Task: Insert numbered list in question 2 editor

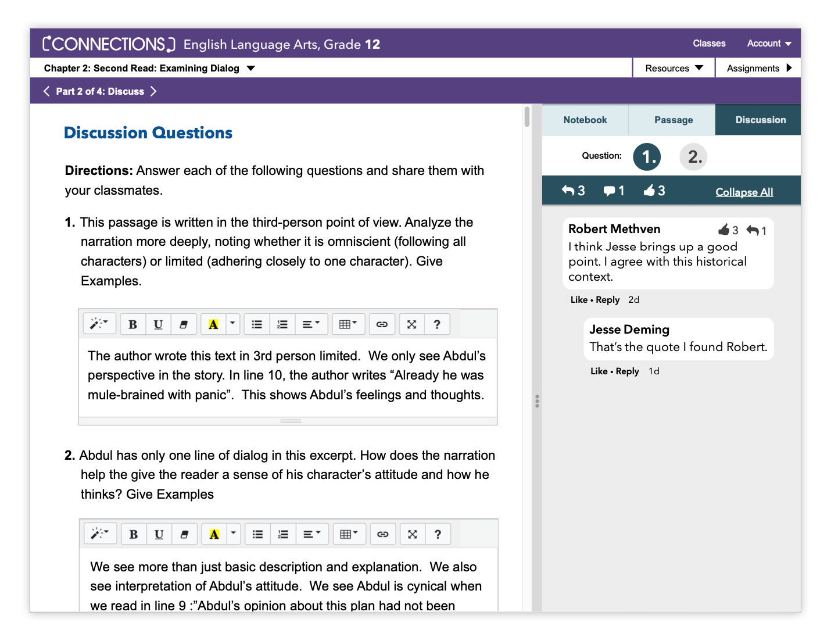Action: click(x=284, y=534)
